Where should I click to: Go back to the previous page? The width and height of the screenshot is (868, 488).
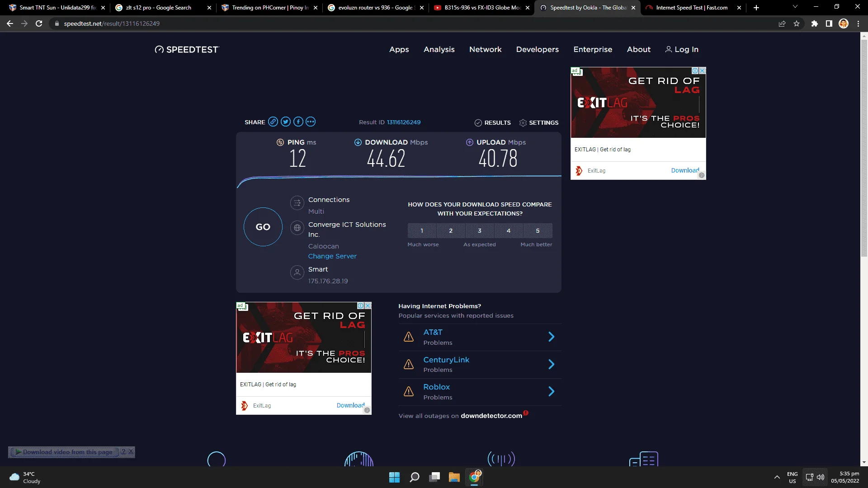10,23
